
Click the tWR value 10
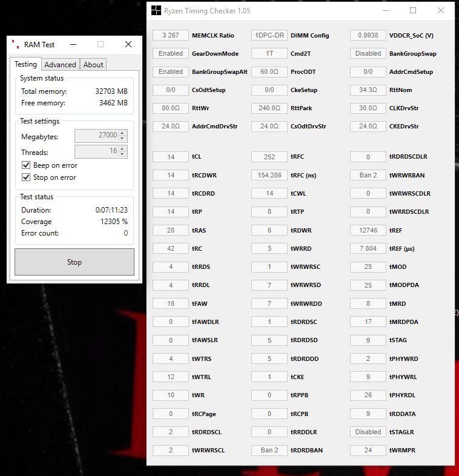pyautogui.click(x=171, y=395)
